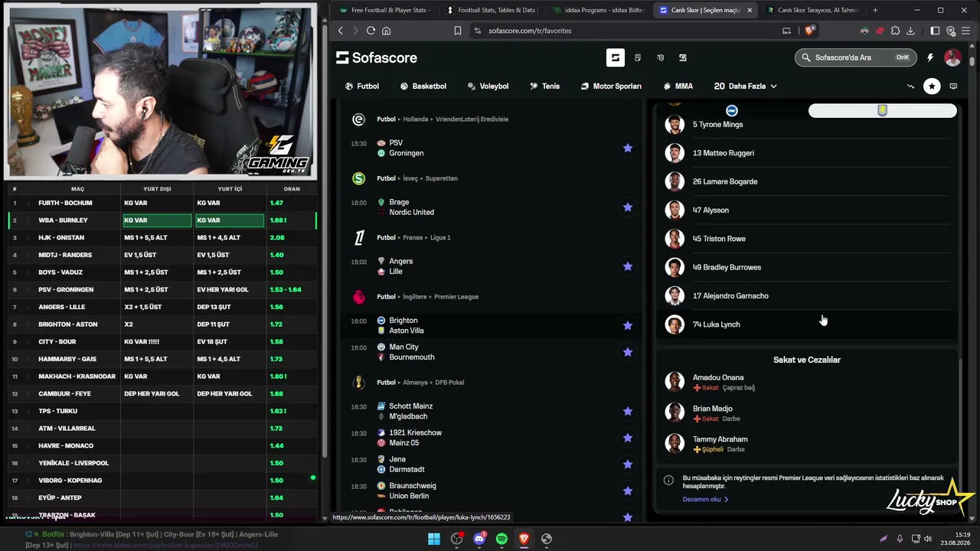Click the Eredivisie league logo

pos(358,119)
